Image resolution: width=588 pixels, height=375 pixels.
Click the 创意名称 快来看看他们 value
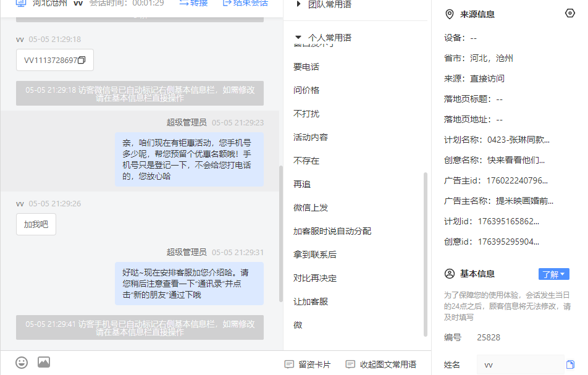(x=516, y=160)
